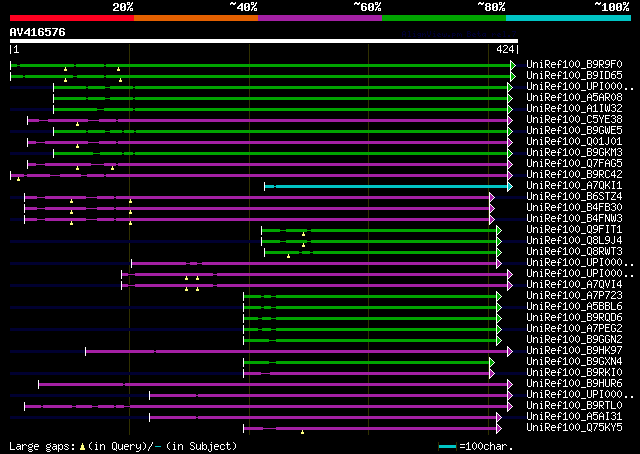
Task: Select the UniRef100_A5BBL6 label
Action: coord(574,307)
